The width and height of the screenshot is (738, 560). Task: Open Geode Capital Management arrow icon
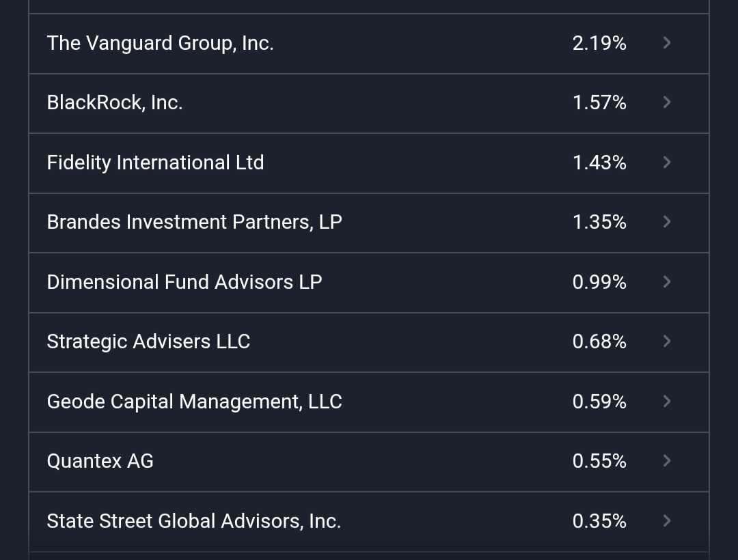pyautogui.click(x=667, y=402)
